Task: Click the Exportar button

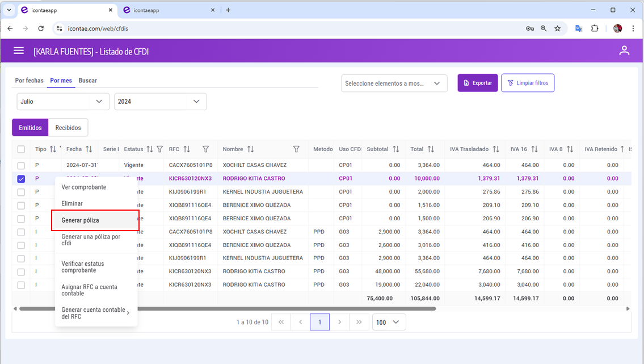Action: tap(477, 83)
